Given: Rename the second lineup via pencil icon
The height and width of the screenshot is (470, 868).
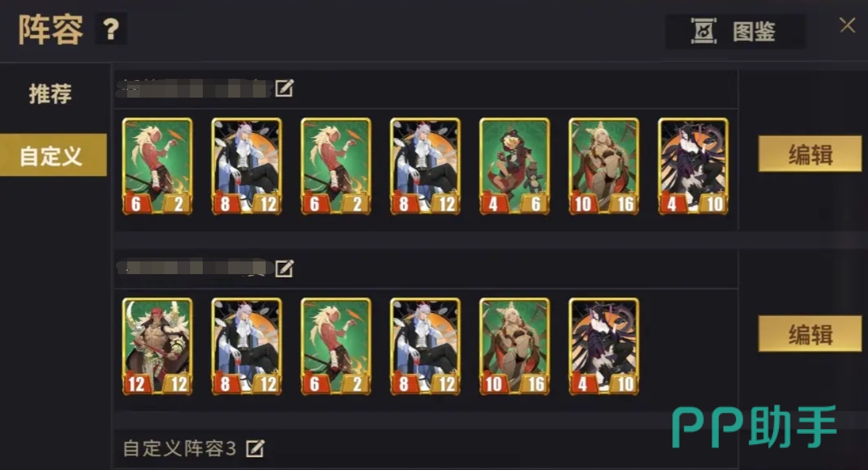Looking at the screenshot, I should 284,269.
